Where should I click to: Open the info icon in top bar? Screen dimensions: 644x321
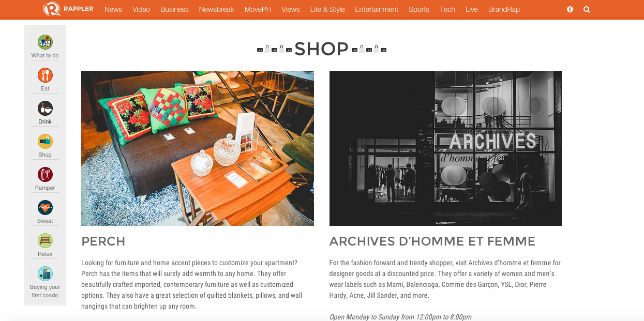570,9
